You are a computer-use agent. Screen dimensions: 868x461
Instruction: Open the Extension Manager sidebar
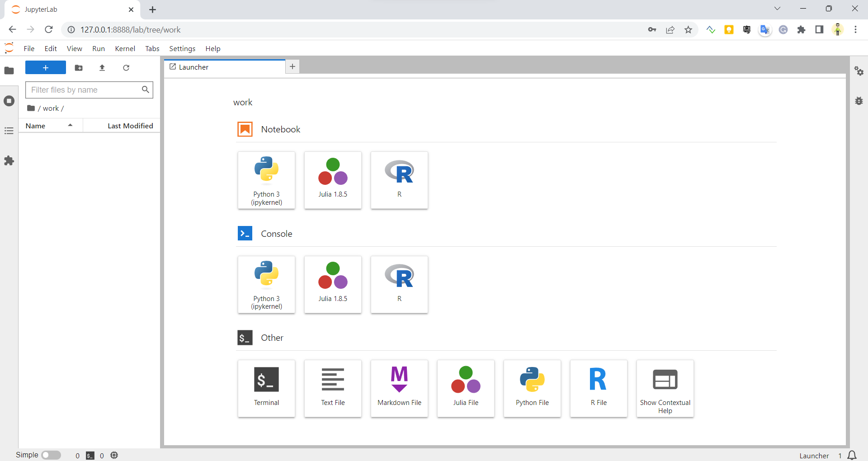9,160
